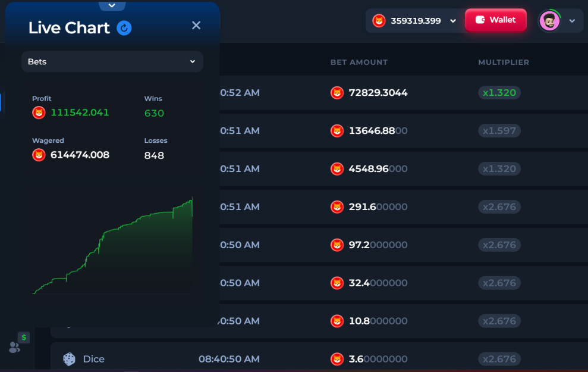Click the grey x1.320 multiplier for 4548.96
The height and width of the screenshot is (372, 588).
click(499, 168)
